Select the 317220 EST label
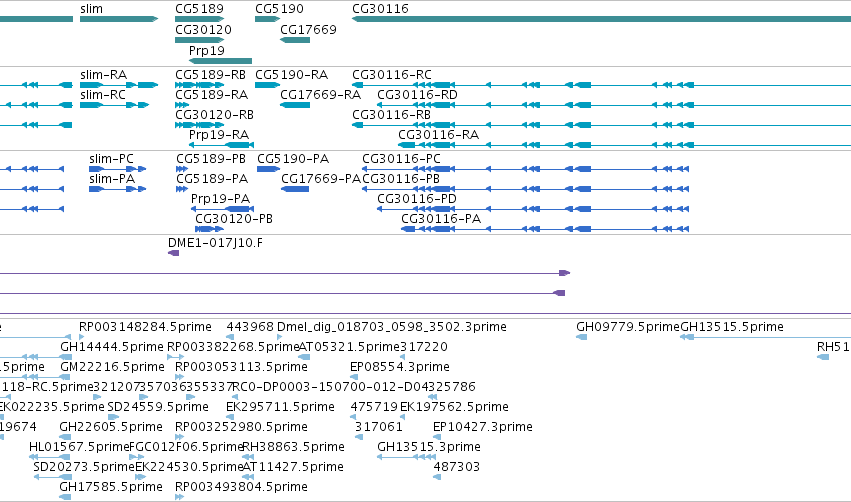The width and height of the screenshot is (851, 502). (424, 347)
